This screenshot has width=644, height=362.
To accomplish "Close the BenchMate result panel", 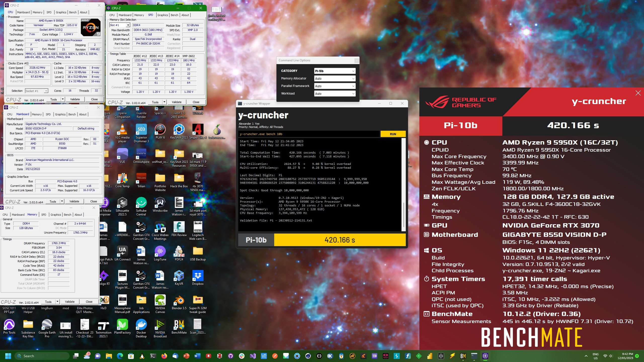I will [638, 93].
